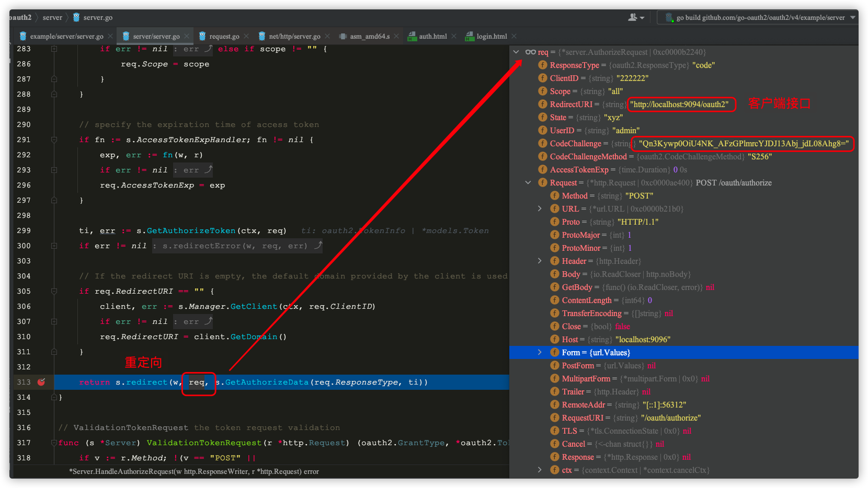This screenshot has width=868, height=488.
Task: Toggle the fold marker on line 305
Action: 54,291
